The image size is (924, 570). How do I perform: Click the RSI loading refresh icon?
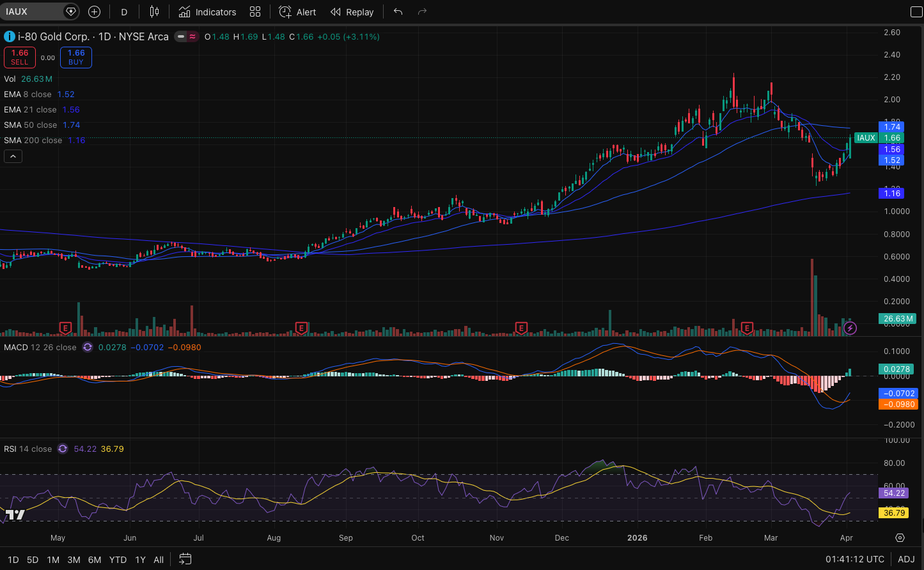(63, 449)
